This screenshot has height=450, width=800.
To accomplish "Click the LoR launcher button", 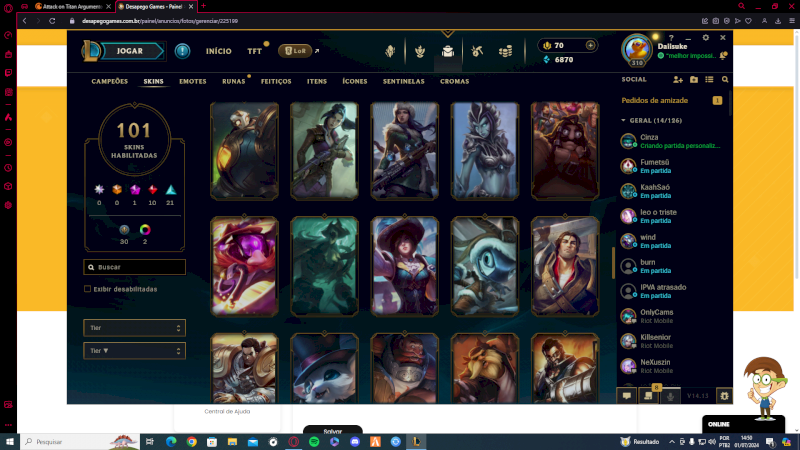I will [295, 51].
